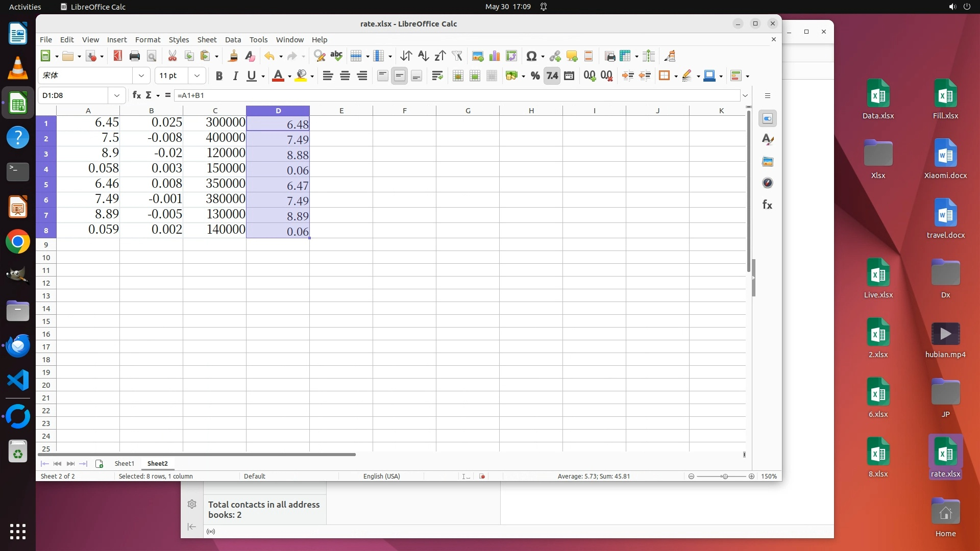Screen dimensions: 980x551
Task: Open the sidebar Navigator compass icon
Action: pyautogui.click(x=767, y=183)
